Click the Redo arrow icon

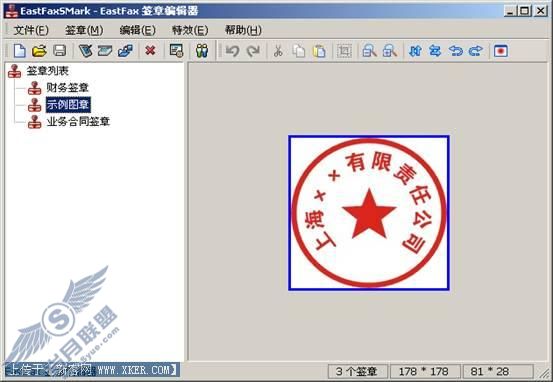(x=253, y=51)
